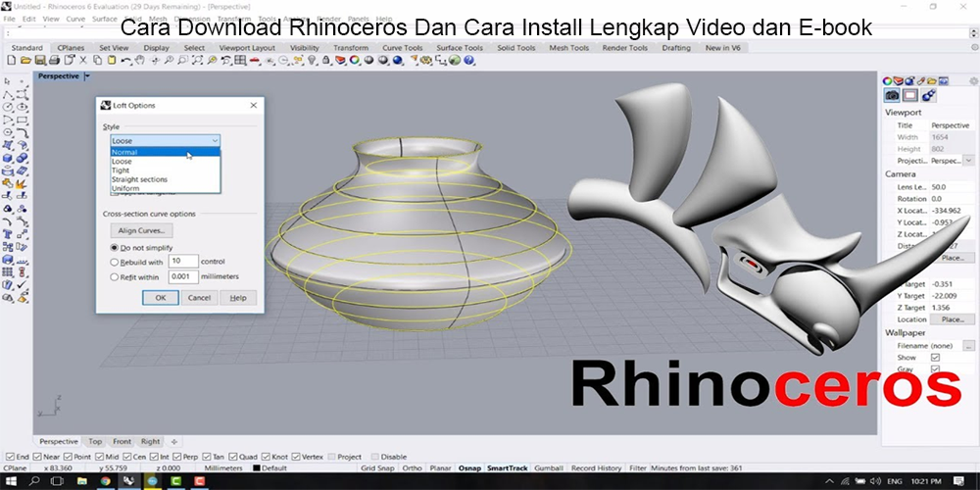Click the Undo arrow icon

[126, 60]
